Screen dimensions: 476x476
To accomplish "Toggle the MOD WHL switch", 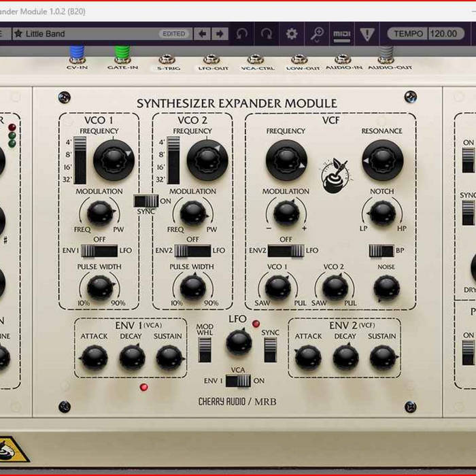I will pos(205,349).
